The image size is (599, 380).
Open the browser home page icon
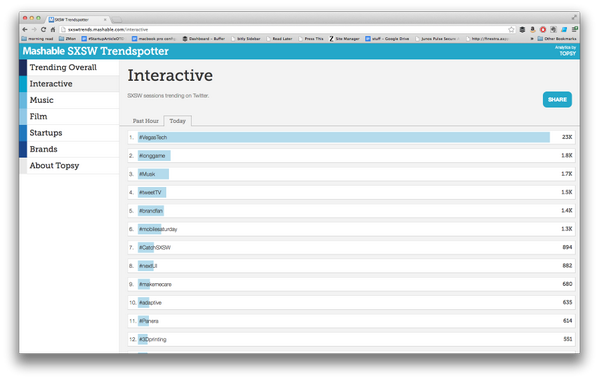[x=53, y=29]
